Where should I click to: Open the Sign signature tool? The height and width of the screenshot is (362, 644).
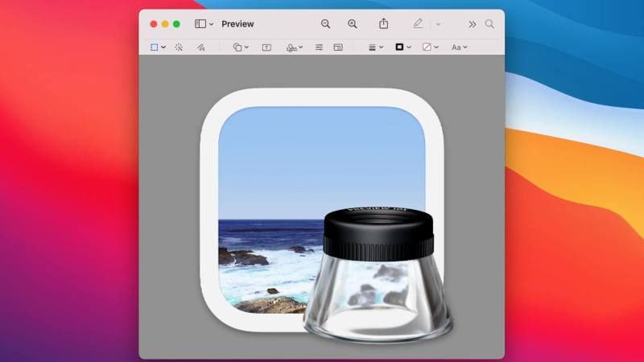click(x=291, y=47)
